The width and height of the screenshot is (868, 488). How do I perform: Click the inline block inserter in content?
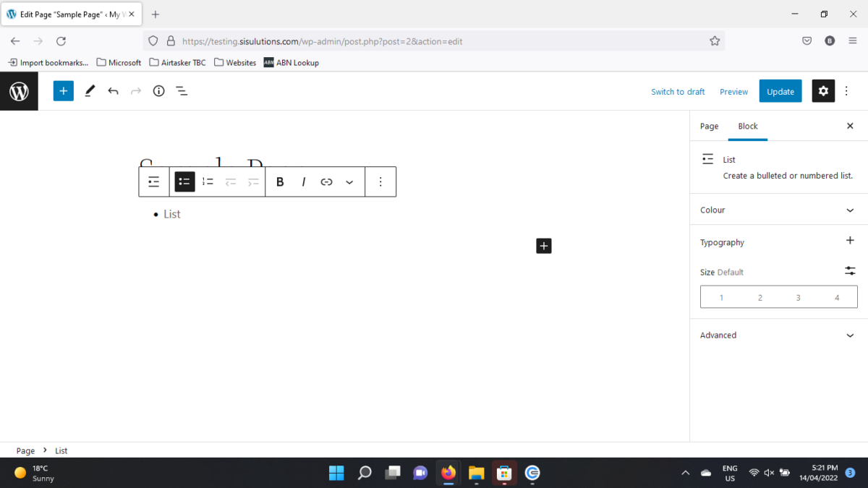(543, 246)
